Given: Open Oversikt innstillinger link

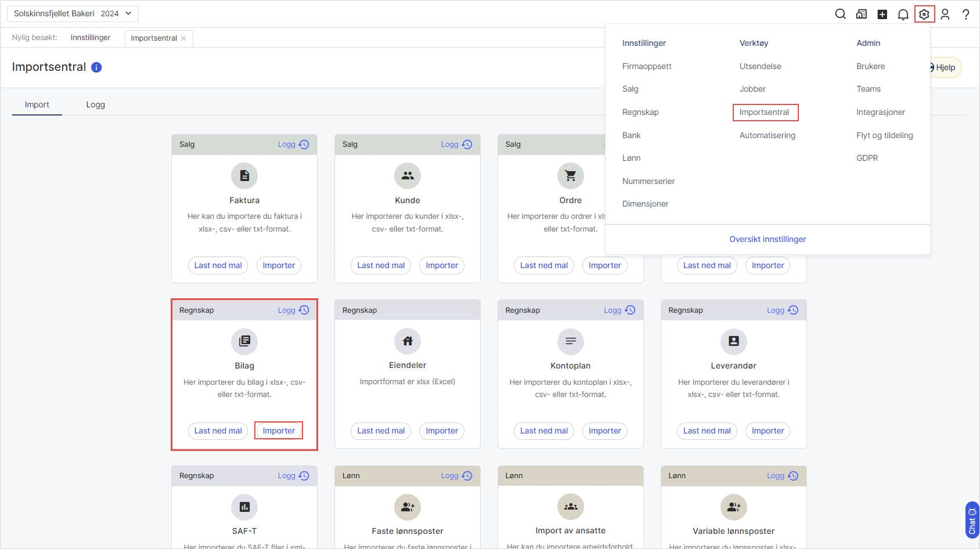Looking at the screenshot, I should point(768,239).
